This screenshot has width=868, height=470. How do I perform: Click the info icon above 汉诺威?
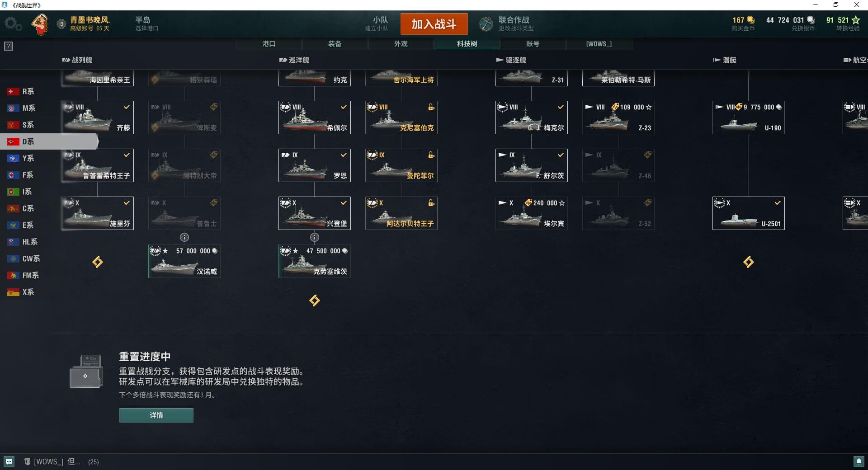tap(184, 237)
